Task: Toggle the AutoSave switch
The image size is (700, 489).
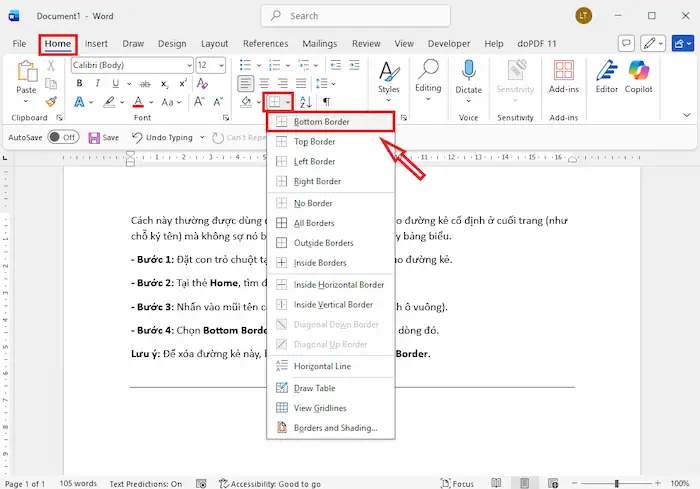Action: tap(63, 137)
